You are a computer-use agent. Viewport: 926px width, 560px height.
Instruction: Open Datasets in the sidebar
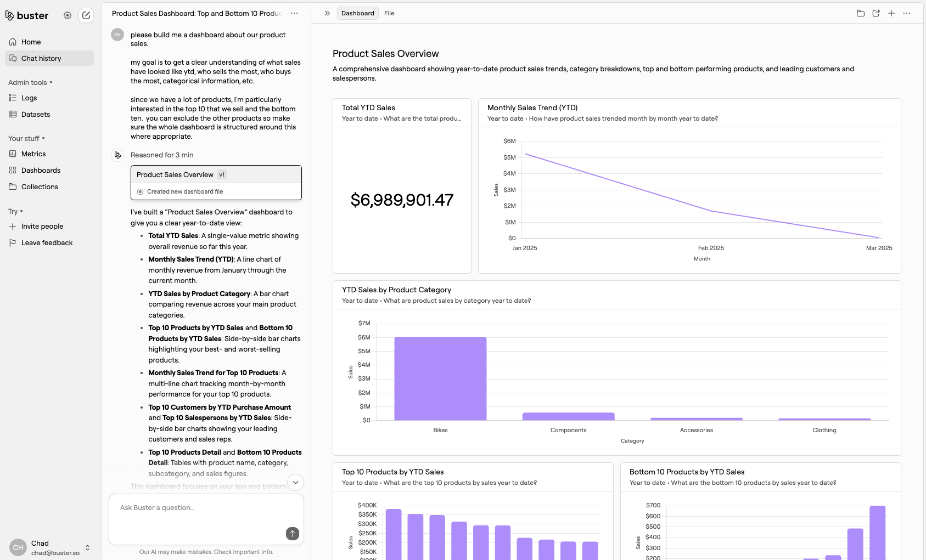point(36,115)
